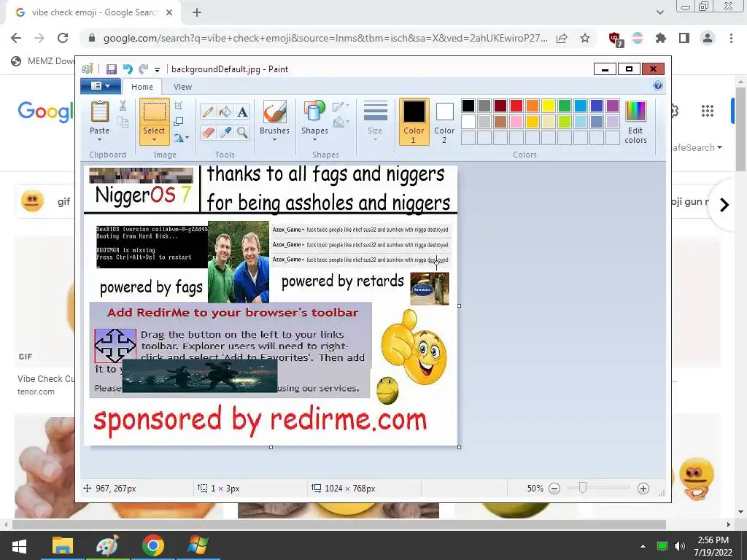747x560 pixels.
Task: Click the gif filter chip on Google
Action: 45,201
